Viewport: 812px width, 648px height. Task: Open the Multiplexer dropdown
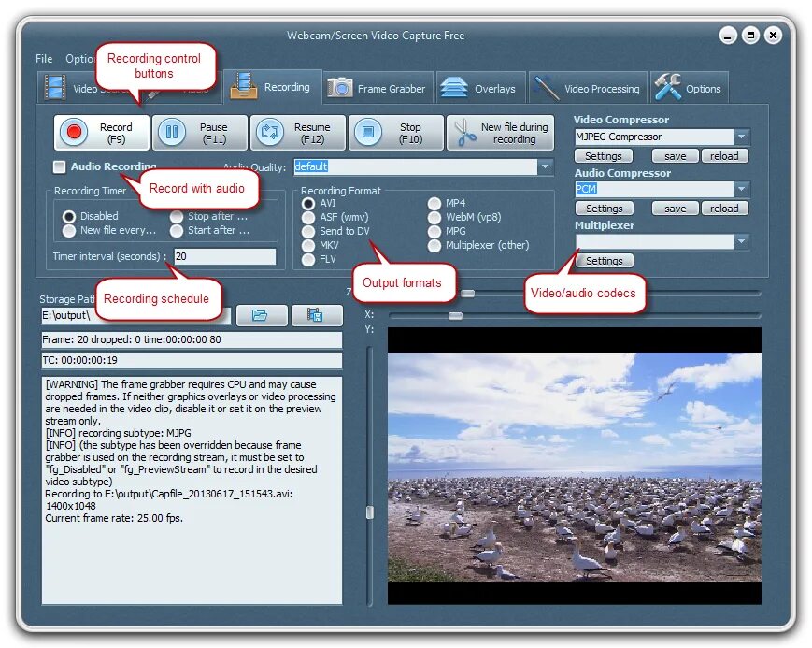click(742, 241)
